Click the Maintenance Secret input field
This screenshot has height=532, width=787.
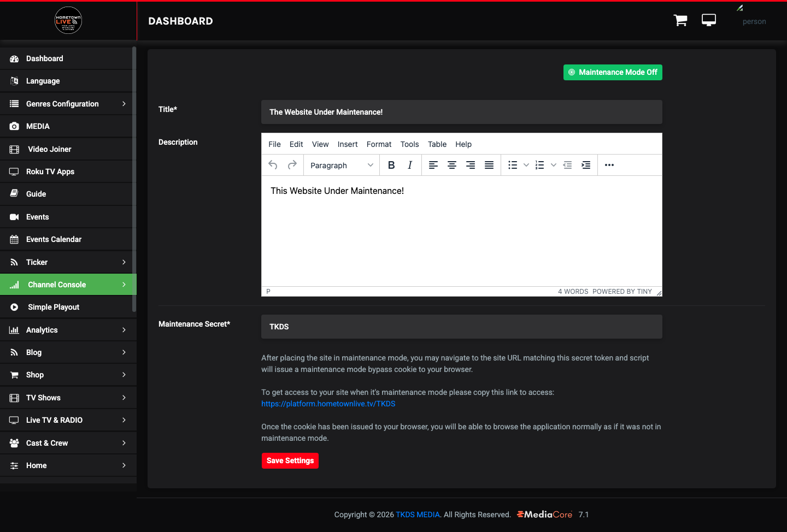pos(462,327)
